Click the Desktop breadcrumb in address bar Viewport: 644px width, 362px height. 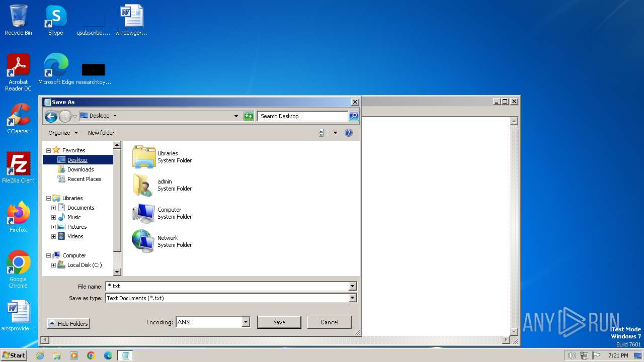point(99,116)
